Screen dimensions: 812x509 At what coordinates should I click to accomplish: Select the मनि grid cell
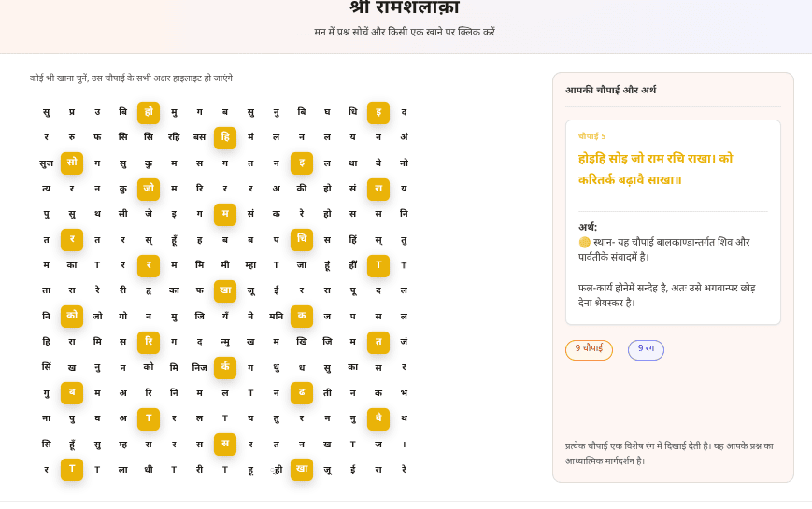(276, 317)
